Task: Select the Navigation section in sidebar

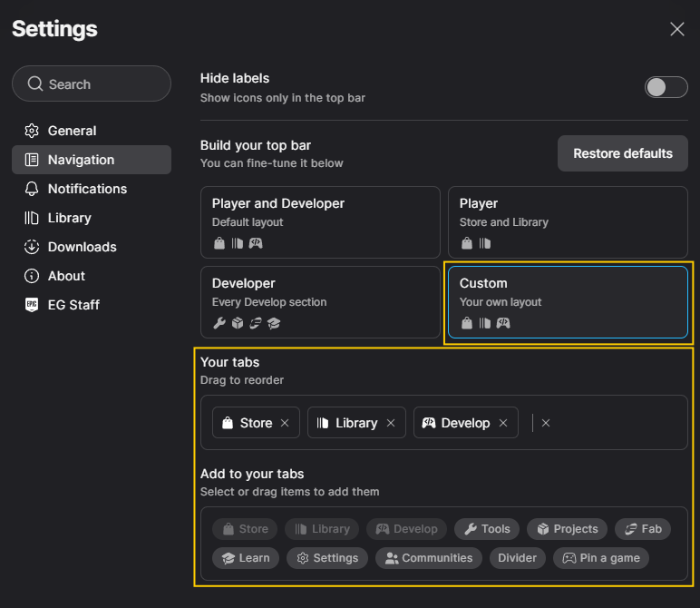Action: point(92,160)
